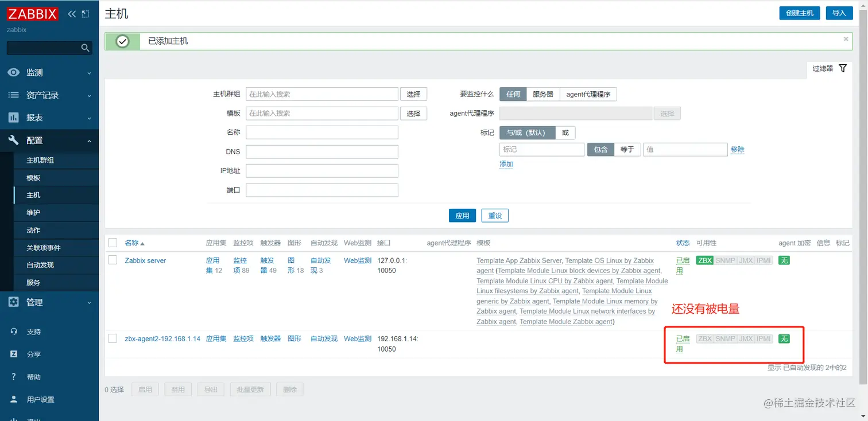This screenshot has width=868, height=421.
Task: Click JMX badge in zbx-agent2 row
Action: pyautogui.click(x=746, y=339)
